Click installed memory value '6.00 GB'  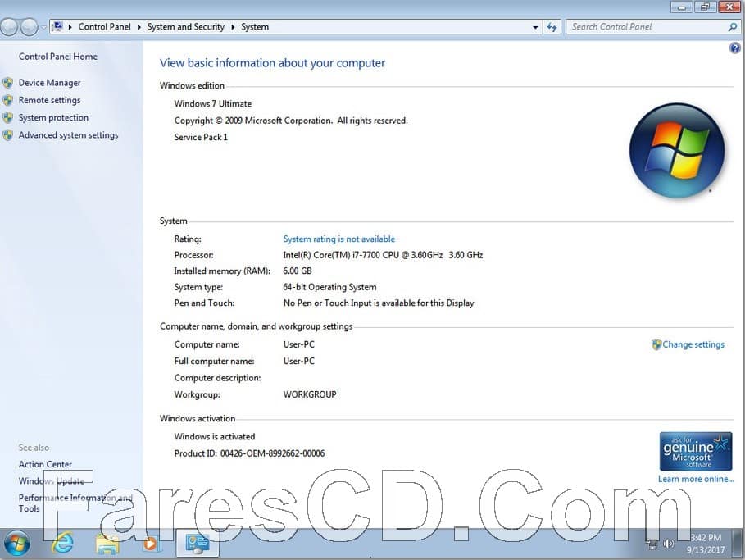298,271
